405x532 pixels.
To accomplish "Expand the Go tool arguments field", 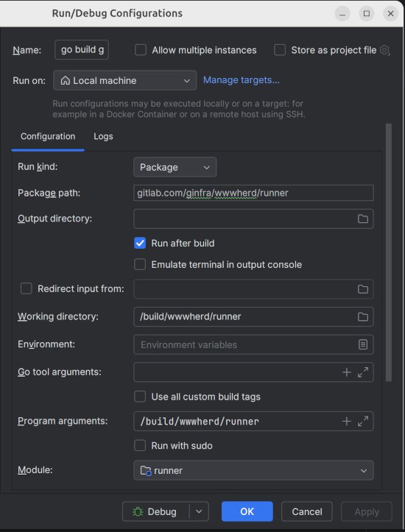I will pyautogui.click(x=363, y=372).
